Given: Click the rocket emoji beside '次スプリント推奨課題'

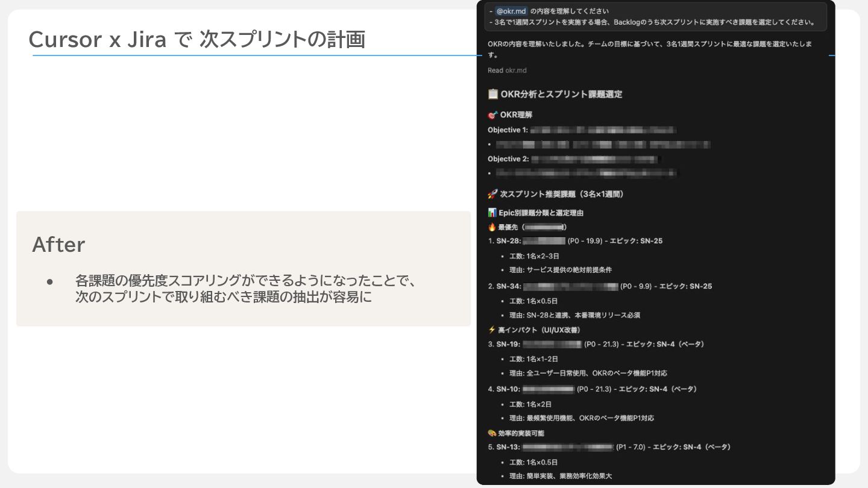Looking at the screenshot, I should pos(492,194).
